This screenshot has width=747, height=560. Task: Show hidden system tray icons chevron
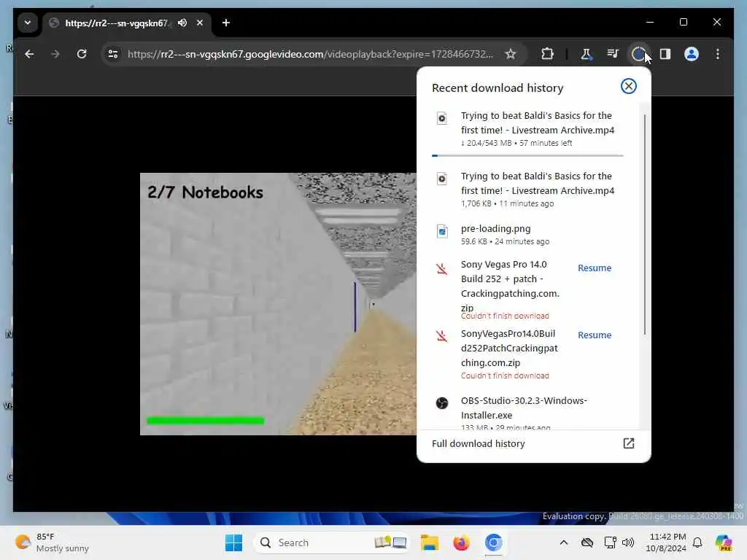pyautogui.click(x=564, y=542)
